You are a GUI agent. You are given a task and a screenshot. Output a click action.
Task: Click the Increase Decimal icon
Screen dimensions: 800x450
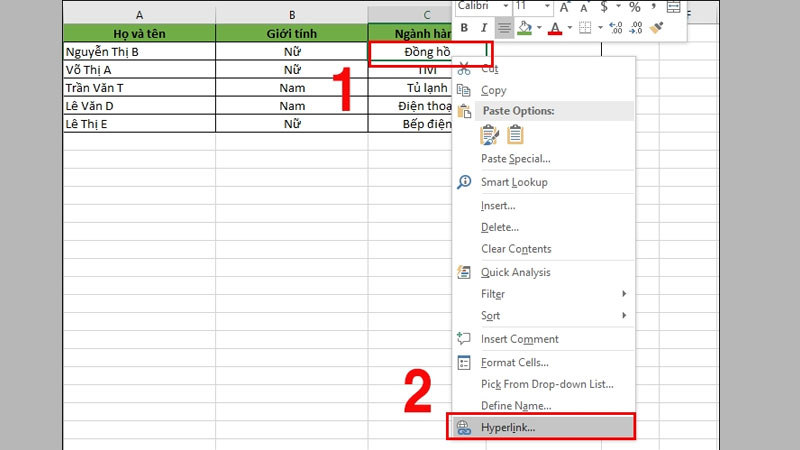click(x=615, y=28)
